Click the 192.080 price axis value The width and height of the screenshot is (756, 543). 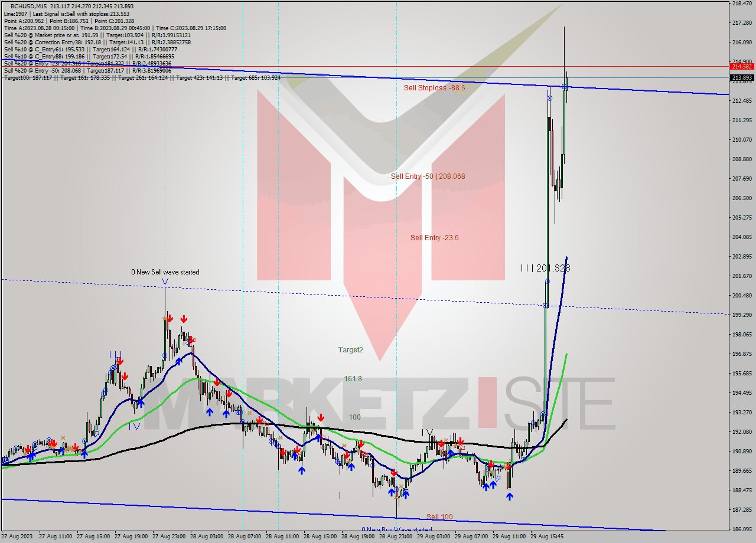[742, 432]
